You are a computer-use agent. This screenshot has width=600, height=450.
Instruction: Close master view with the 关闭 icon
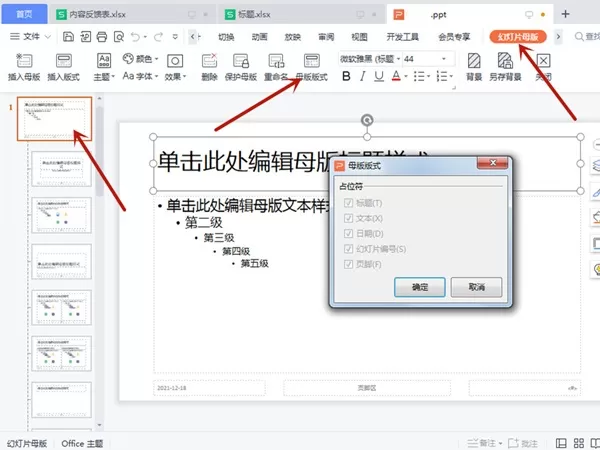[543, 60]
